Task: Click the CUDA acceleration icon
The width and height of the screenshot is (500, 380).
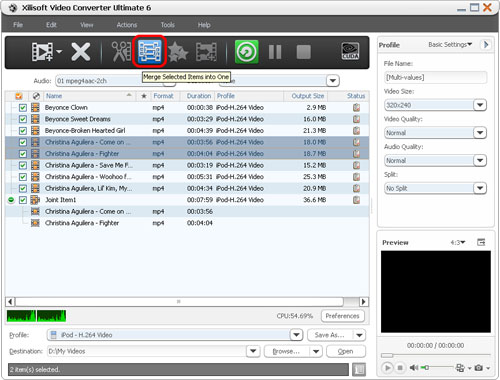Action: point(350,51)
